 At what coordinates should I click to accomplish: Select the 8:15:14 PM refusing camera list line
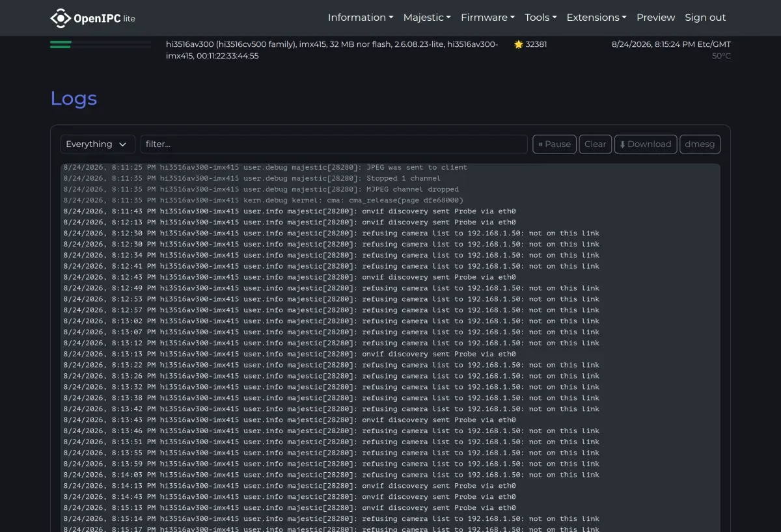331,519
